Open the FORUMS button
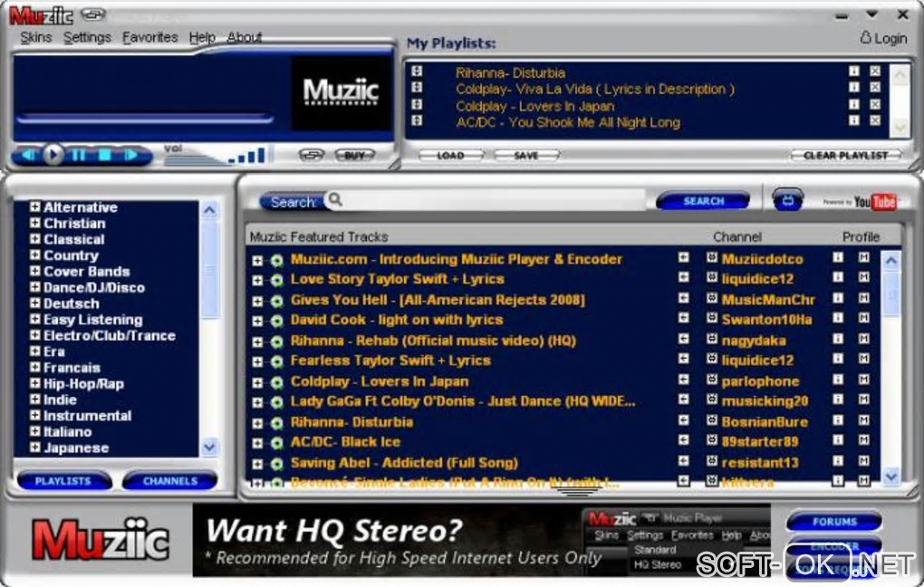This screenshot has height=587, width=924. point(834,522)
